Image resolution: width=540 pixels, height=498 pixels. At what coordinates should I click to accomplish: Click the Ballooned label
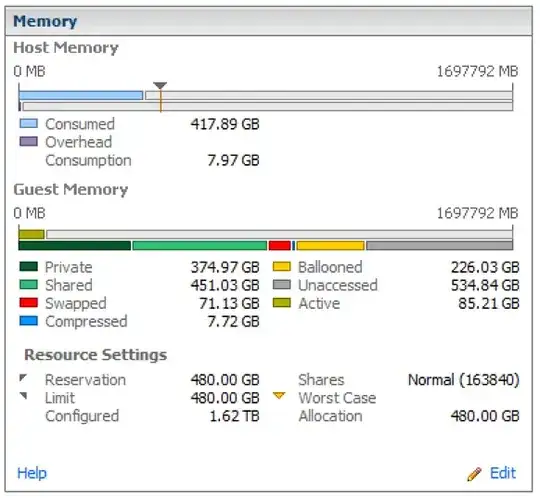coord(330,267)
